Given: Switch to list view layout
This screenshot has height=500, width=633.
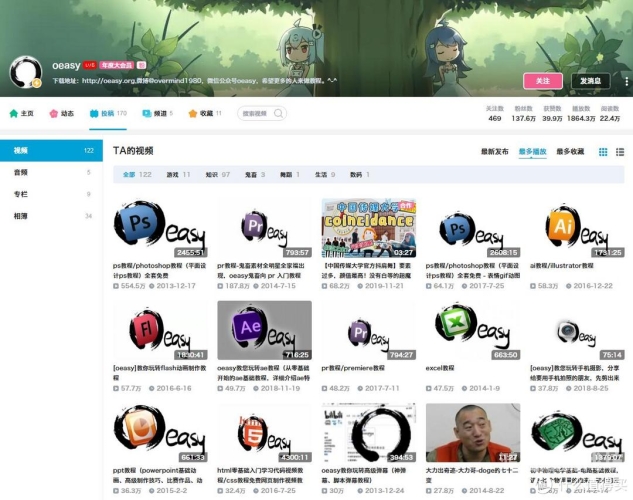Looking at the screenshot, I should (620, 152).
